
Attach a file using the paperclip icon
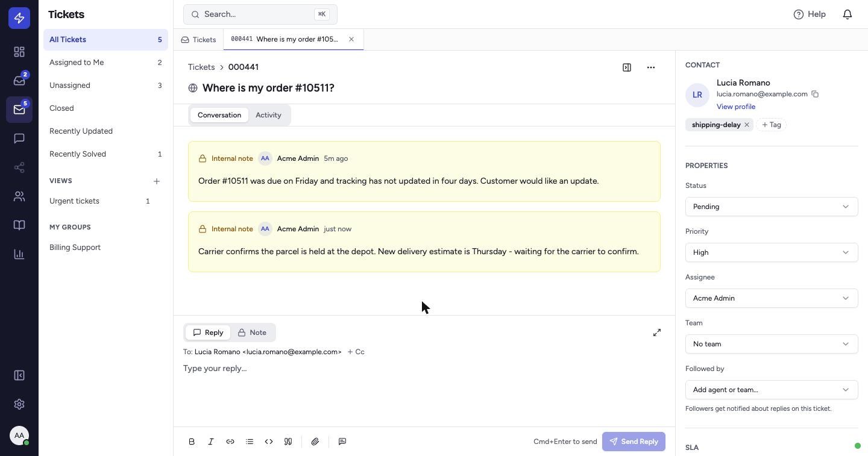[315, 442]
